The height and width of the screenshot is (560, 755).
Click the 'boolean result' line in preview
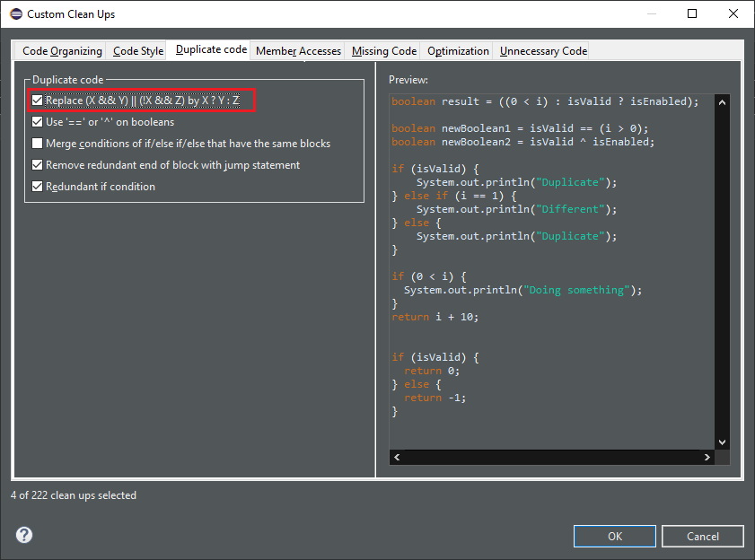pyautogui.click(x=545, y=101)
